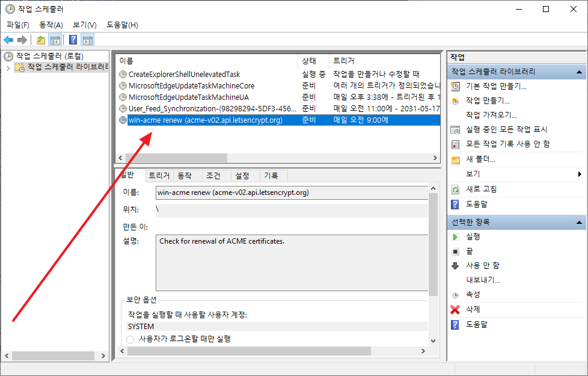Select 사용자가 로그온할 때만 실행 radio button

click(130, 339)
